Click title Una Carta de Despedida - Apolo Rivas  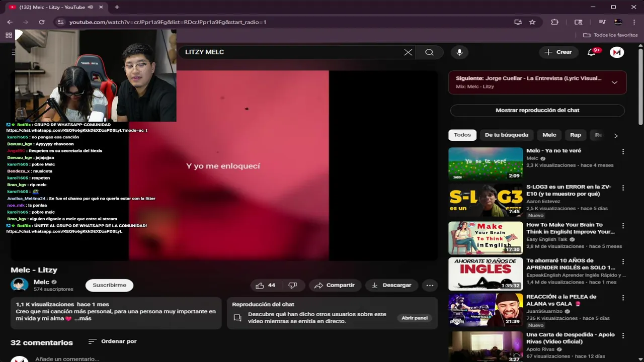tap(571, 338)
